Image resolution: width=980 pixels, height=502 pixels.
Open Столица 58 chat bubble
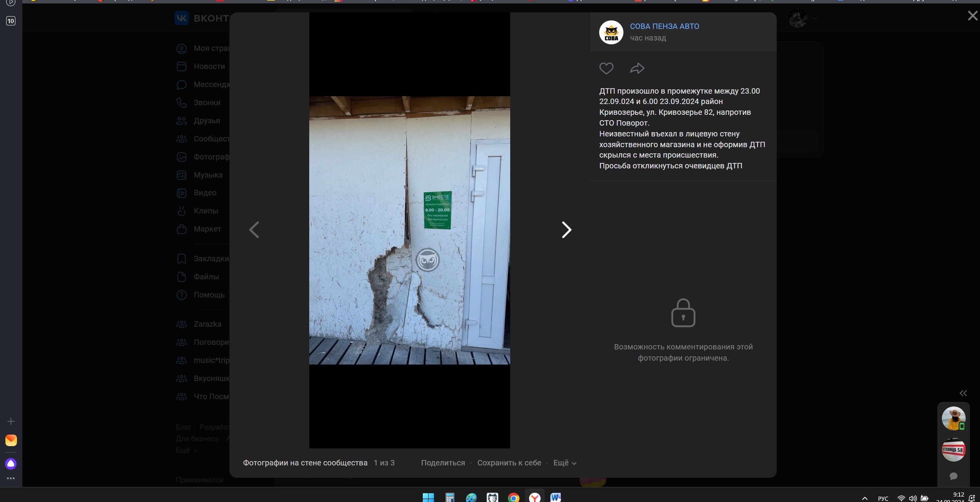coord(953,450)
